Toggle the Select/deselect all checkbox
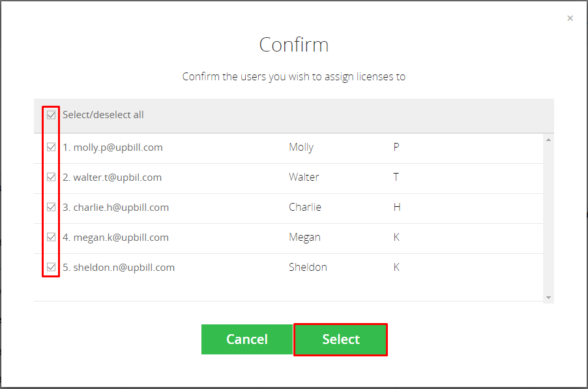 coord(51,115)
